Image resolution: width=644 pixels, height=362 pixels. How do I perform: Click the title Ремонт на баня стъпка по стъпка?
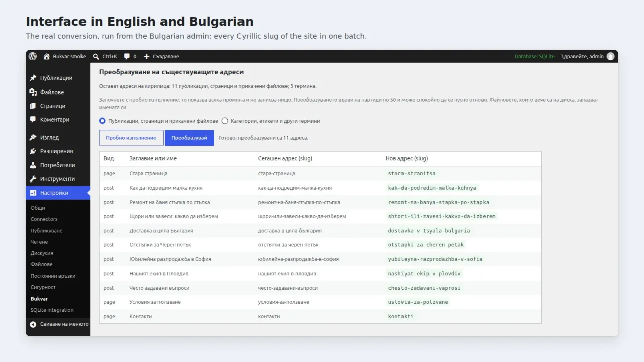[170, 202]
